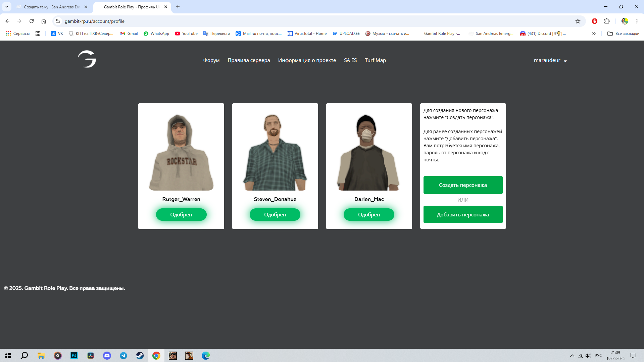Click the Darien_Mac name text

(x=369, y=199)
